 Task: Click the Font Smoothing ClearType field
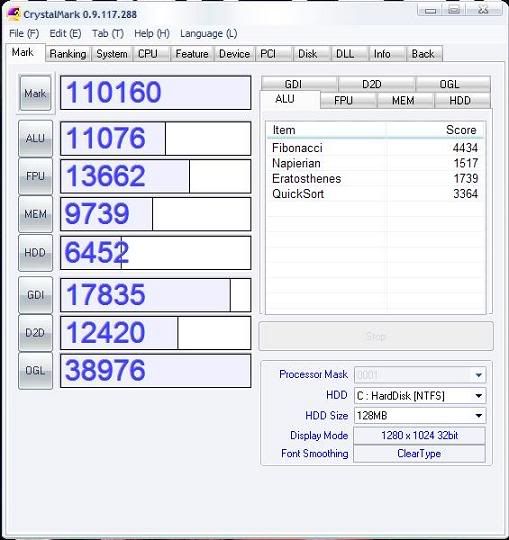point(419,454)
